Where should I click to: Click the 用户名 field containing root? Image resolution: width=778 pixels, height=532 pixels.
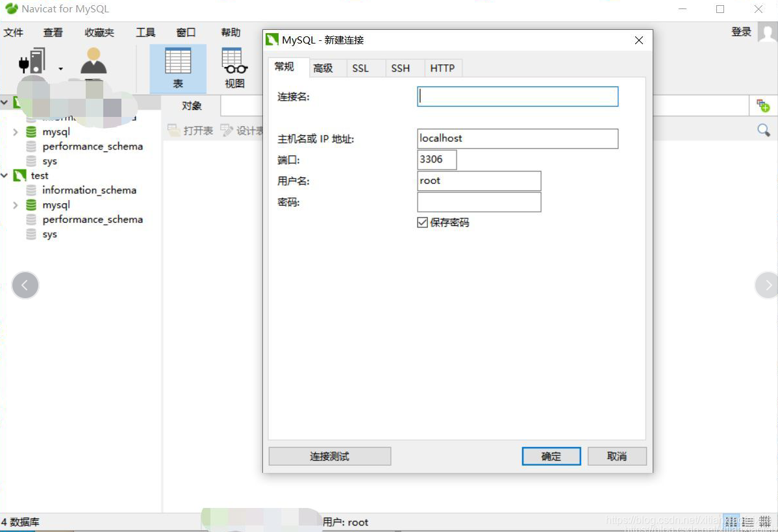[x=479, y=181]
